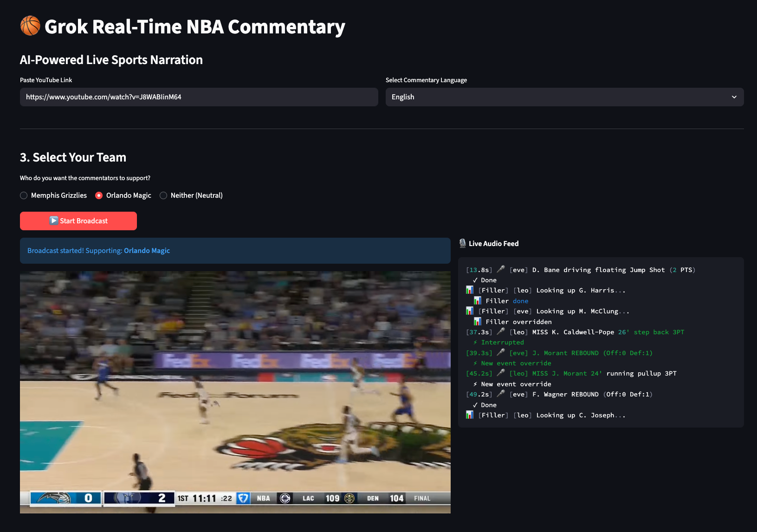Click the shot clock :22 value
757x532 pixels.
(x=226, y=498)
